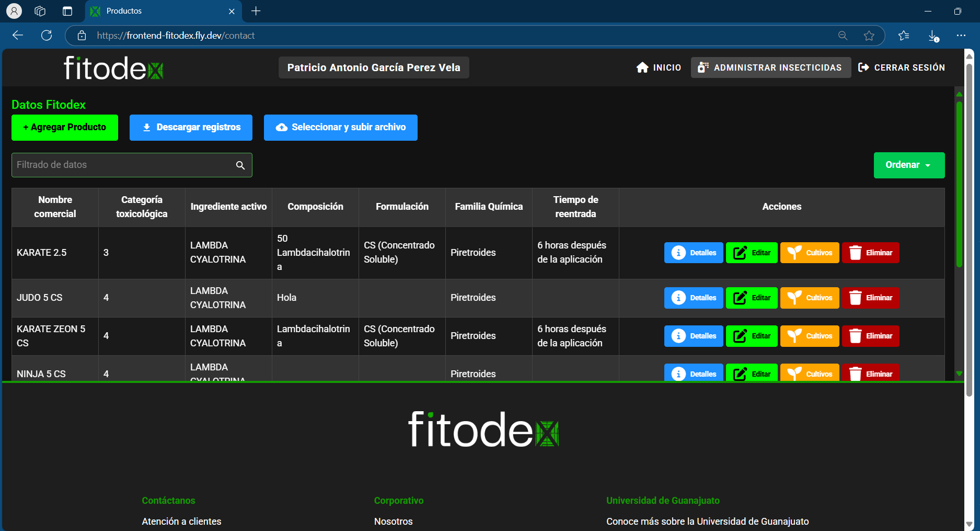
Task: Click the Agregar Producto button
Action: pos(65,128)
